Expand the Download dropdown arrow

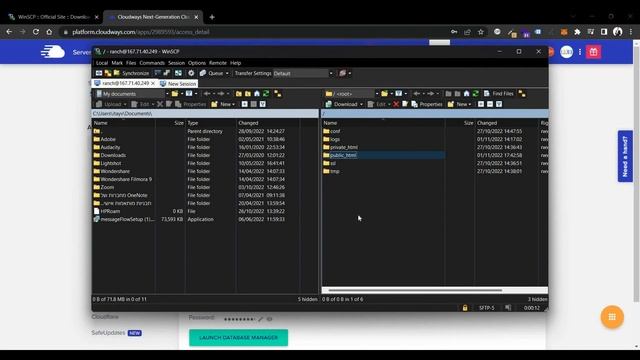tap(361, 104)
